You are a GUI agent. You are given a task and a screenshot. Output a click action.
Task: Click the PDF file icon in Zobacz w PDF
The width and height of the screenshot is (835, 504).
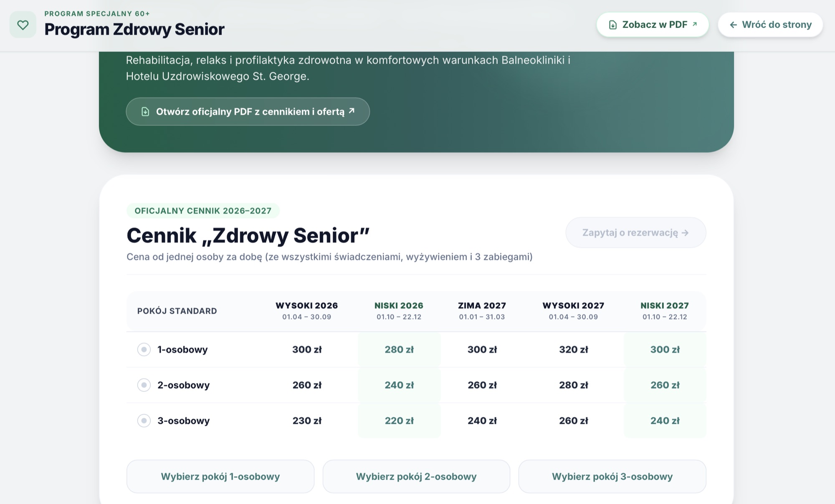tap(612, 25)
